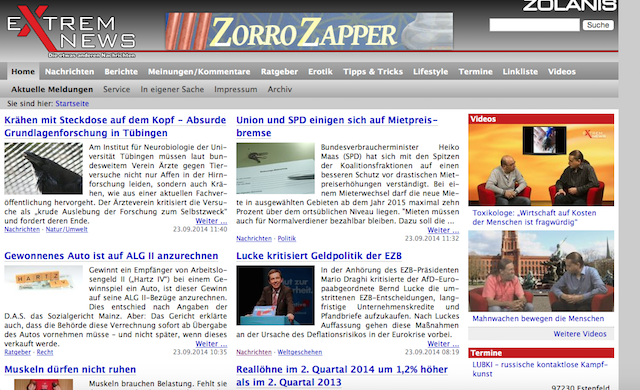Select the Home menu tab
This screenshot has width=640, height=390.
[x=23, y=71]
